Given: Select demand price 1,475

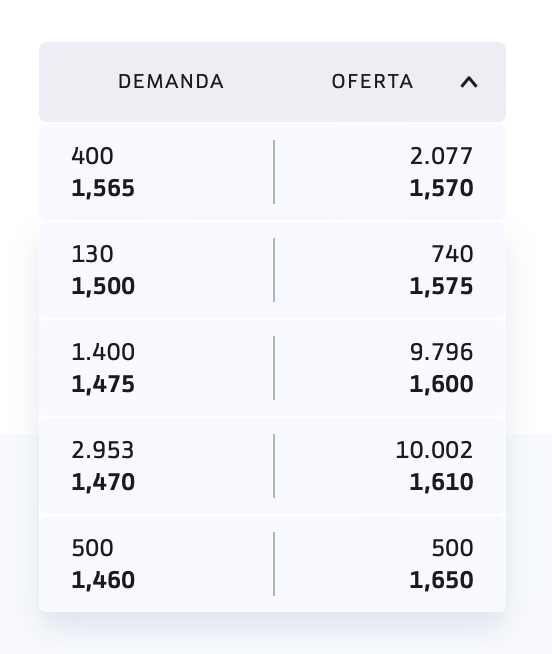Looking at the screenshot, I should coord(103,384).
